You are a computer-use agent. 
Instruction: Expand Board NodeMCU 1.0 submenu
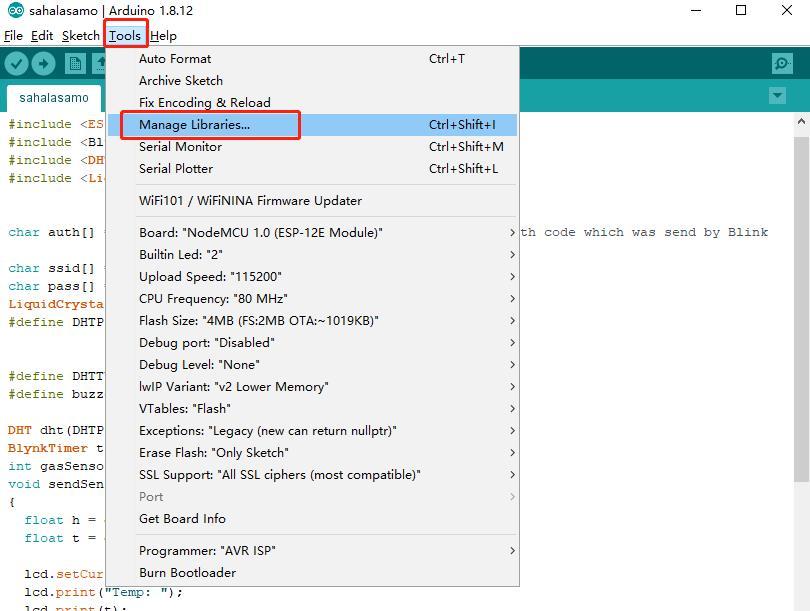tap(312, 232)
